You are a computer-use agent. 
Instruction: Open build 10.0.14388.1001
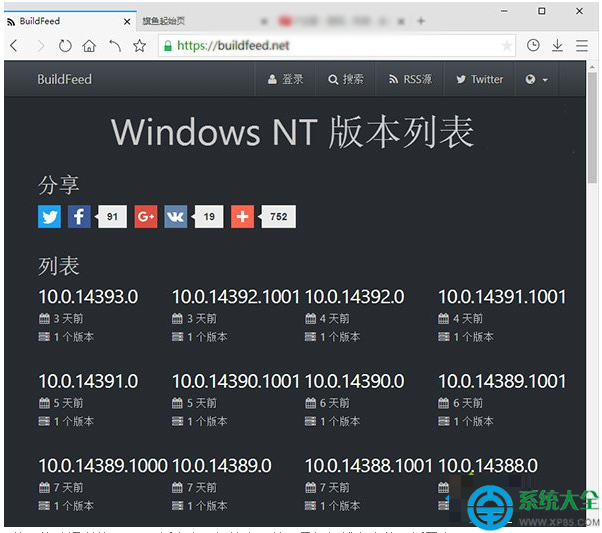pyautogui.click(x=369, y=466)
